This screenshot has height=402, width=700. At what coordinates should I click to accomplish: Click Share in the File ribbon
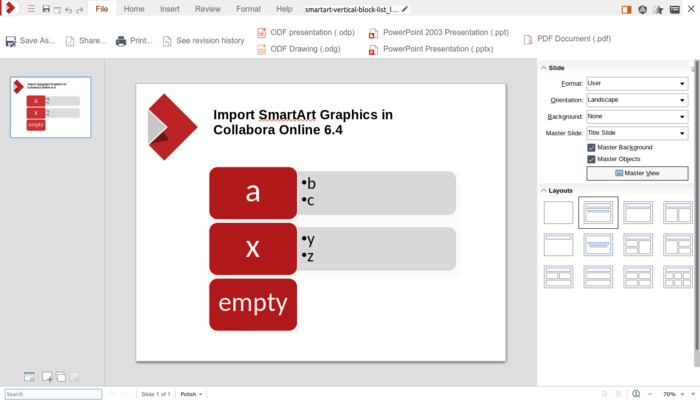[86, 41]
